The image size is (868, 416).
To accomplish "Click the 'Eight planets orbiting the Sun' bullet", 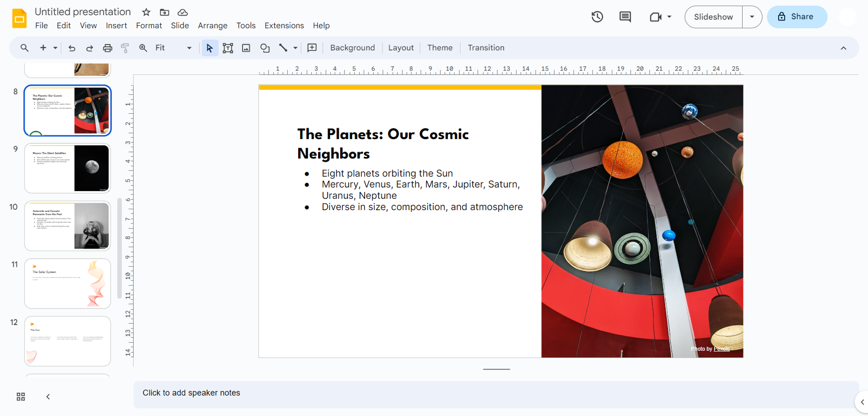I will click(x=387, y=173).
